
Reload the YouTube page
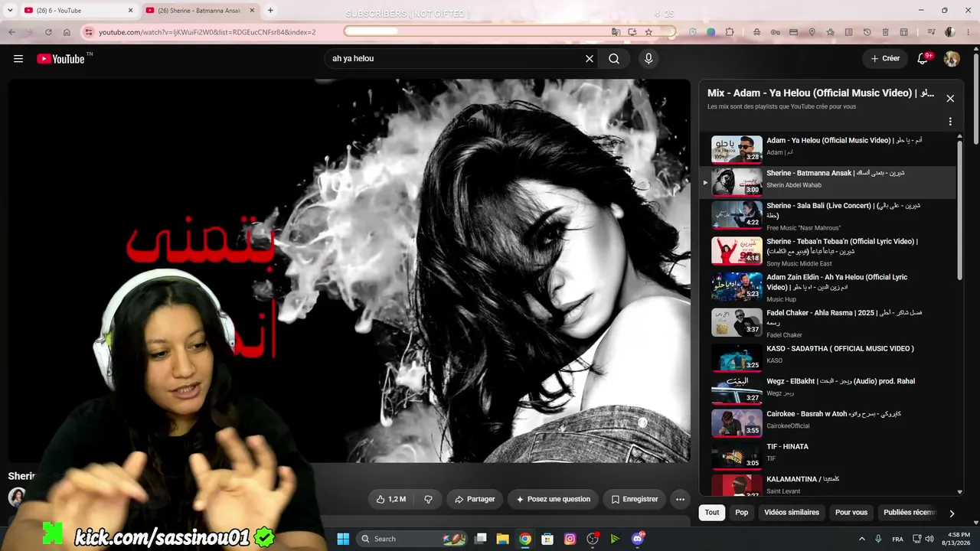coord(48,32)
